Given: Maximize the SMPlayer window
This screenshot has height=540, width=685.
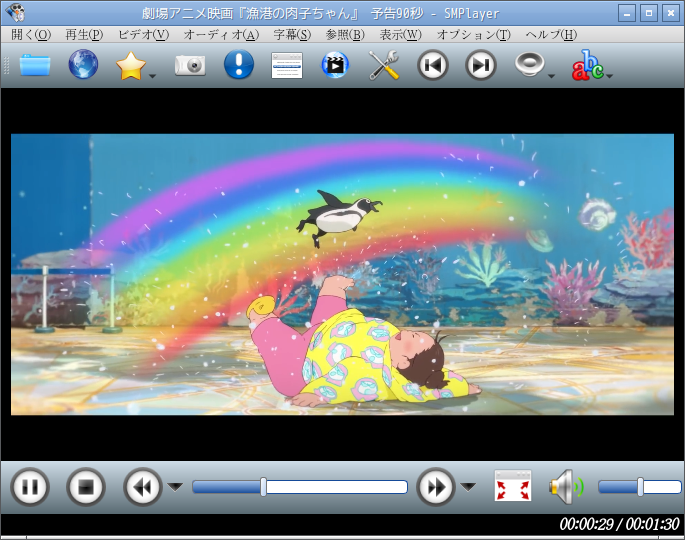Looking at the screenshot, I should click(649, 13).
